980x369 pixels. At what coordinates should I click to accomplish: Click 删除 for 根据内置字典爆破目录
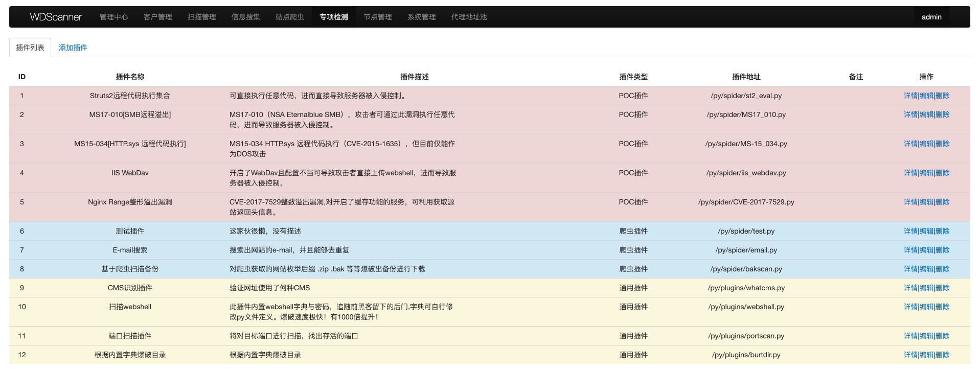942,355
